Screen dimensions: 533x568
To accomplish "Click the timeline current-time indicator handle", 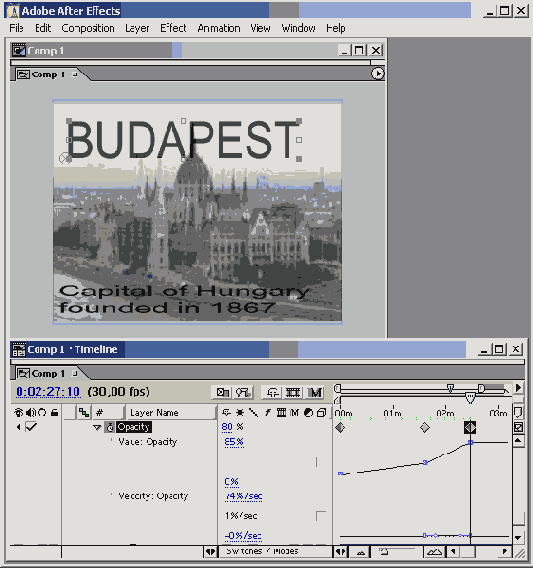I will [x=470, y=398].
